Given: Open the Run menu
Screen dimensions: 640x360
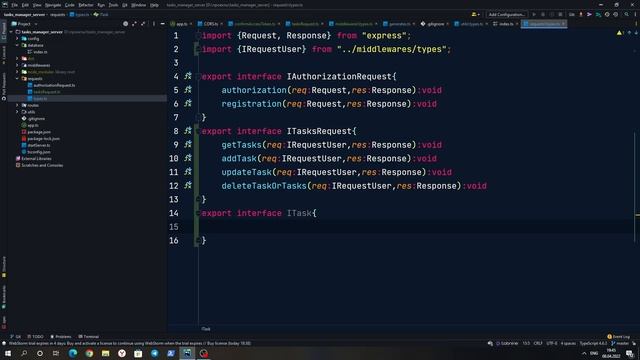Looking at the screenshot, I should pos(101,5).
